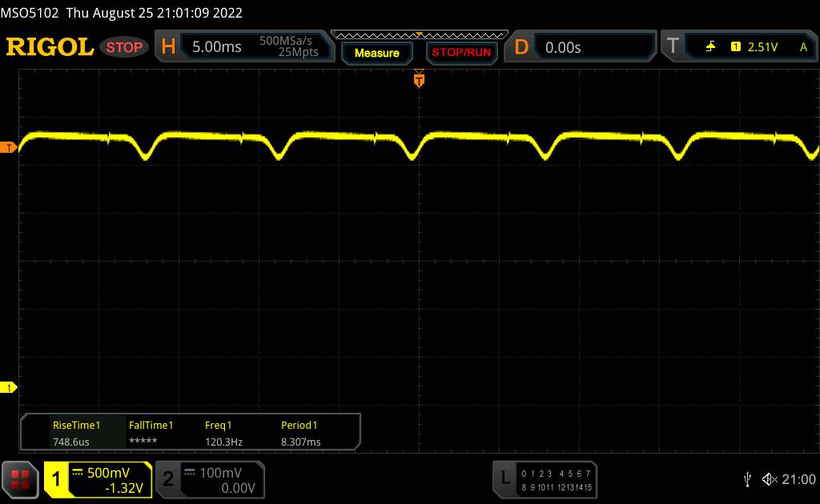Toggle channel 1 yellow button
The width and height of the screenshot is (820, 504).
(56, 479)
